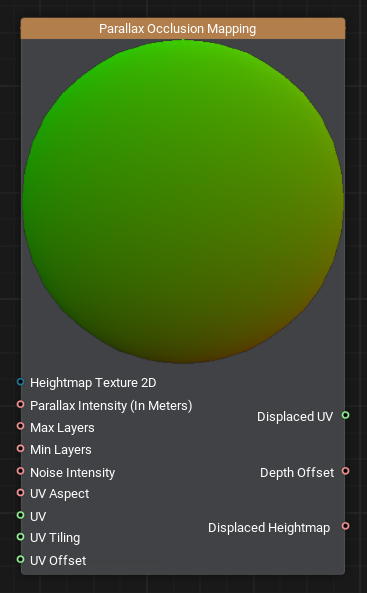Click the Displaced Heightmap output port
This screenshot has height=593, width=367.
tap(345, 526)
